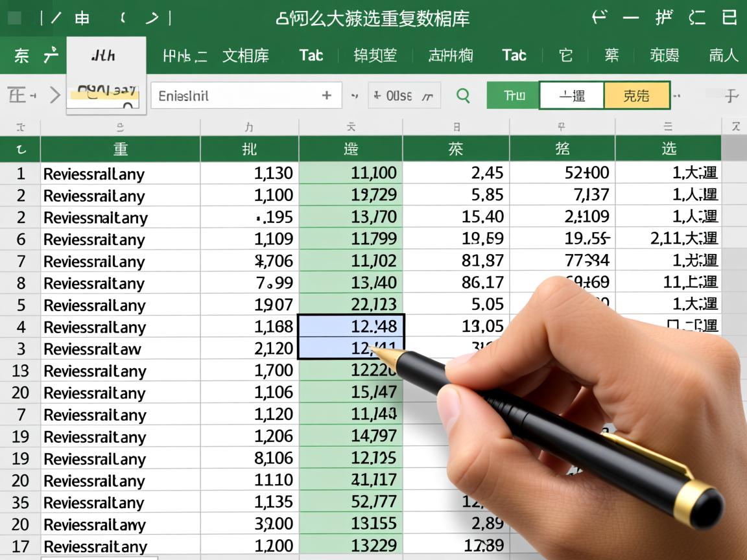The height and width of the screenshot is (560, 747).
Task: Open the overflow dots menu beside the yellow button
Action: click(676, 95)
